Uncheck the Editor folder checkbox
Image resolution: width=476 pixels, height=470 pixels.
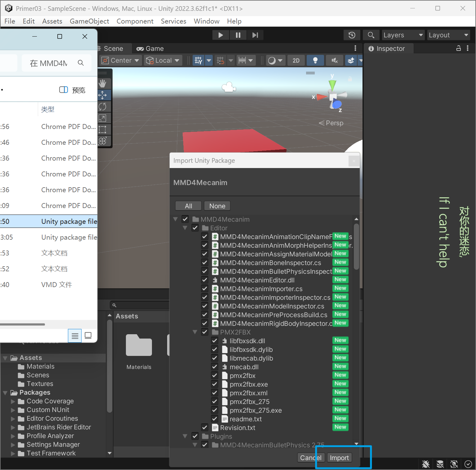coord(195,228)
